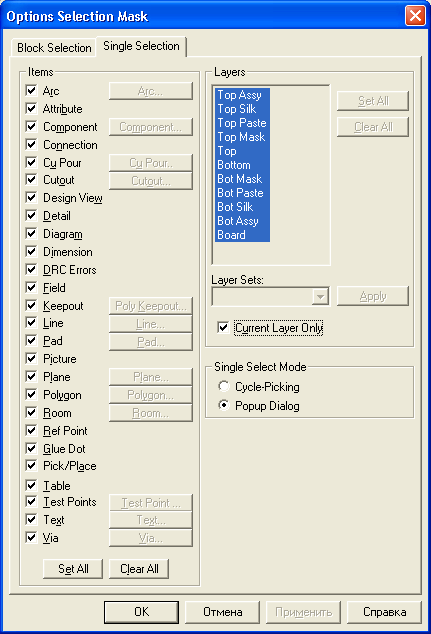Select the Bottom layer entry
Viewport: 431px width, 634px height.
pos(242,165)
